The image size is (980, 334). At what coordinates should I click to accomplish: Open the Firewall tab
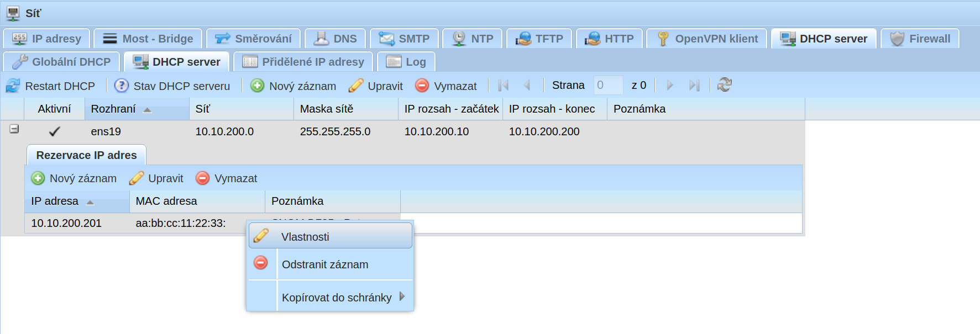point(920,39)
